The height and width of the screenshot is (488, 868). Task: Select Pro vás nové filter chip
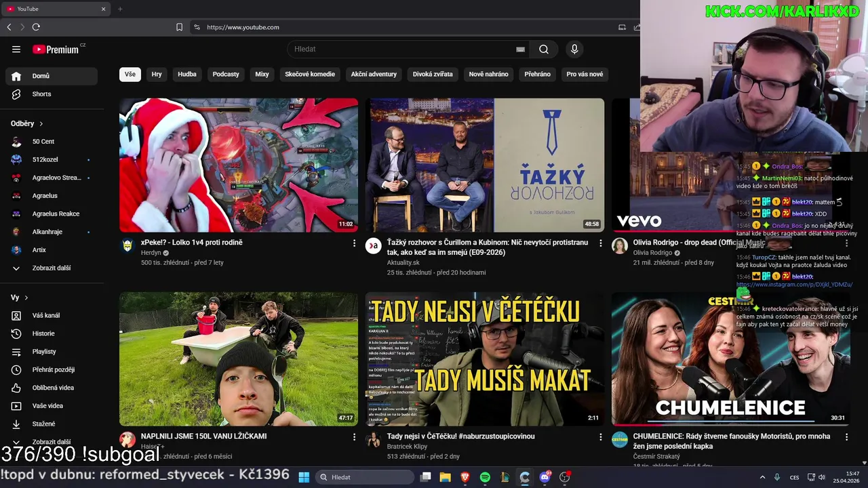[x=585, y=74]
